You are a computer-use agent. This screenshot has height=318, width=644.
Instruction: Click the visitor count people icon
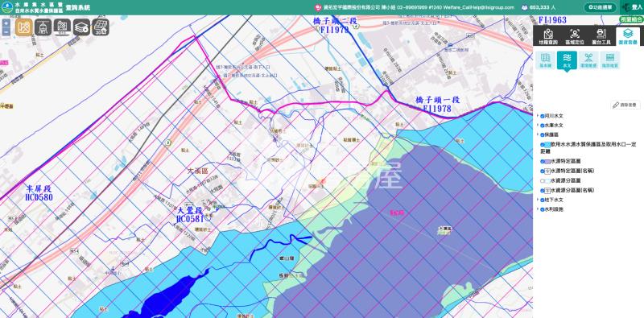tap(525, 7)
